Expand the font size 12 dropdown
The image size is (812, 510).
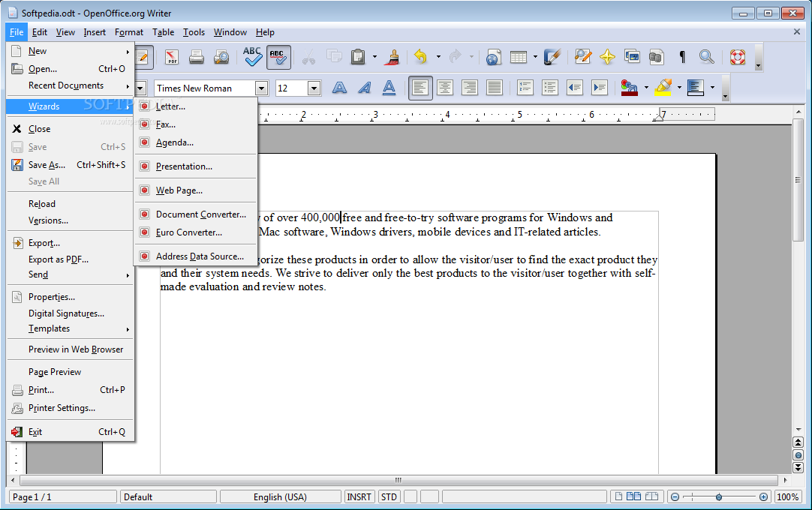(314, 88)
